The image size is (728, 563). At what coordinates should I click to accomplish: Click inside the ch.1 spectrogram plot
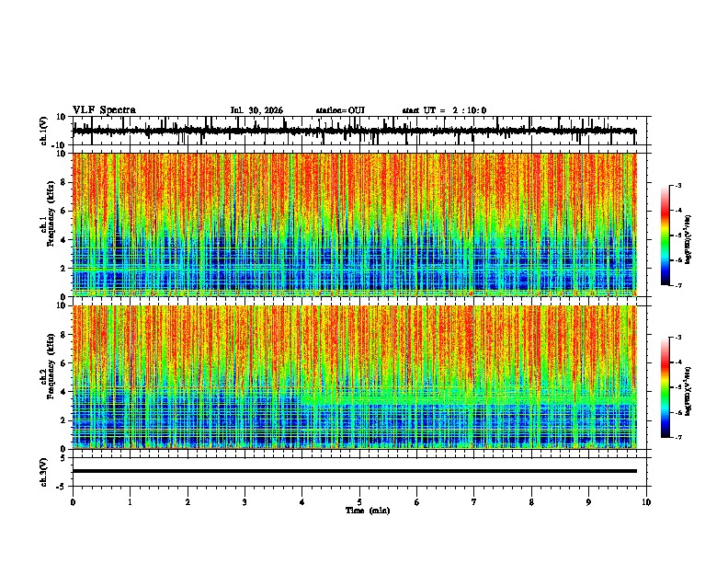pyautogui.click(x=354, y=224)
